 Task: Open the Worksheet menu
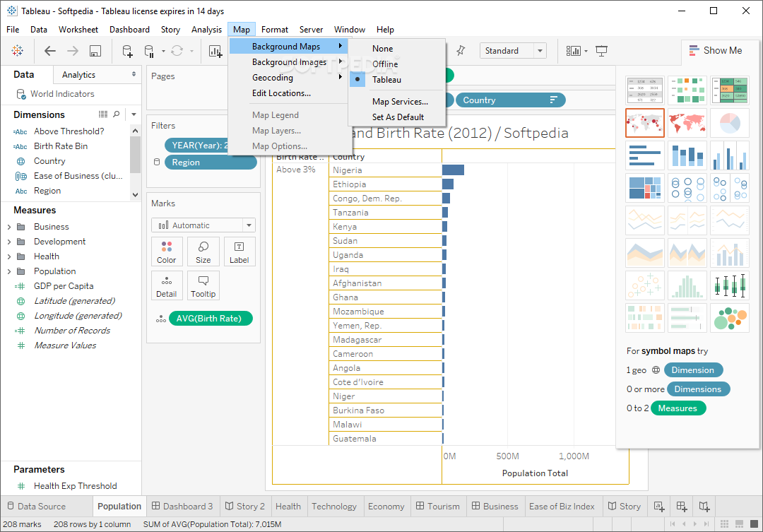click(x=78, y=30)
